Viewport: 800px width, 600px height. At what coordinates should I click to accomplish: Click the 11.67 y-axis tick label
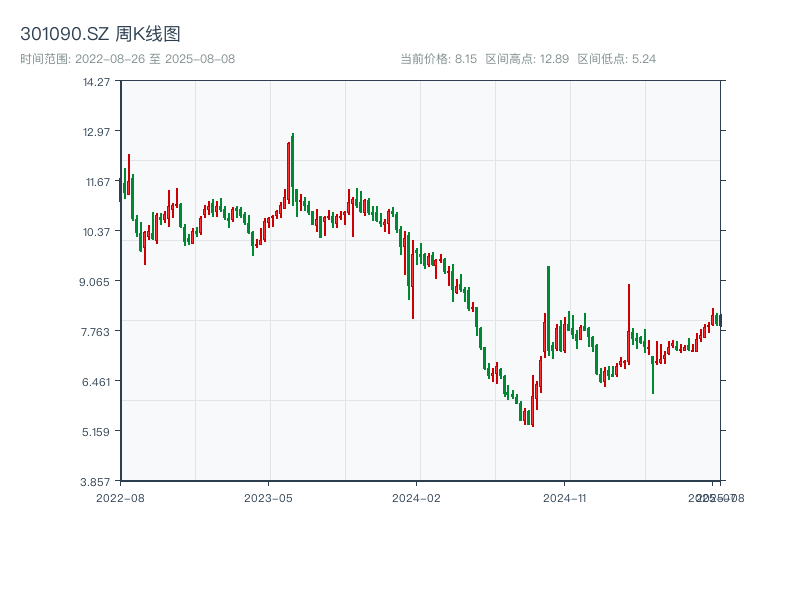tap(96, 181)
